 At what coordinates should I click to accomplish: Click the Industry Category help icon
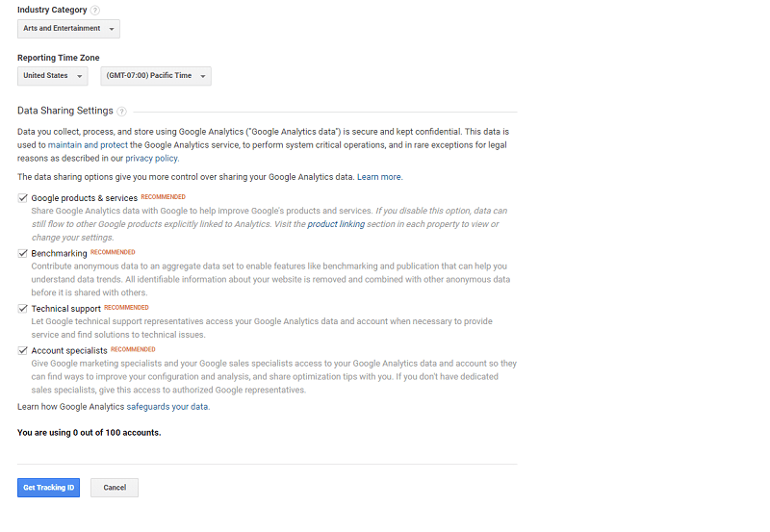tap(95, 11)
